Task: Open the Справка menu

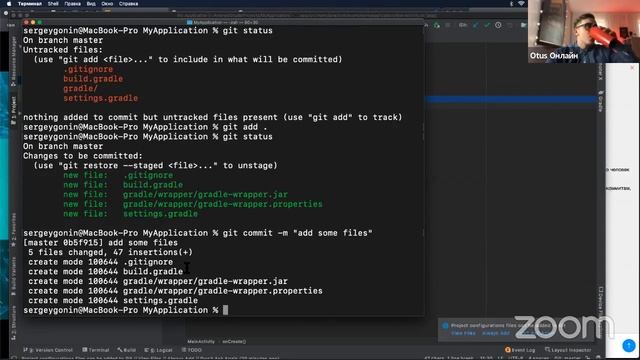Action: [x=128, y=4]
